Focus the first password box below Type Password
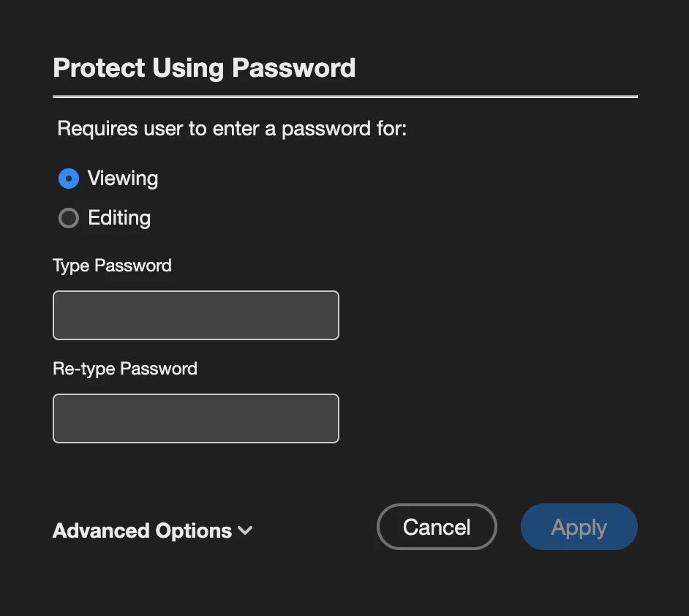Viewport: 689px width, 616px height. point(196,315)
